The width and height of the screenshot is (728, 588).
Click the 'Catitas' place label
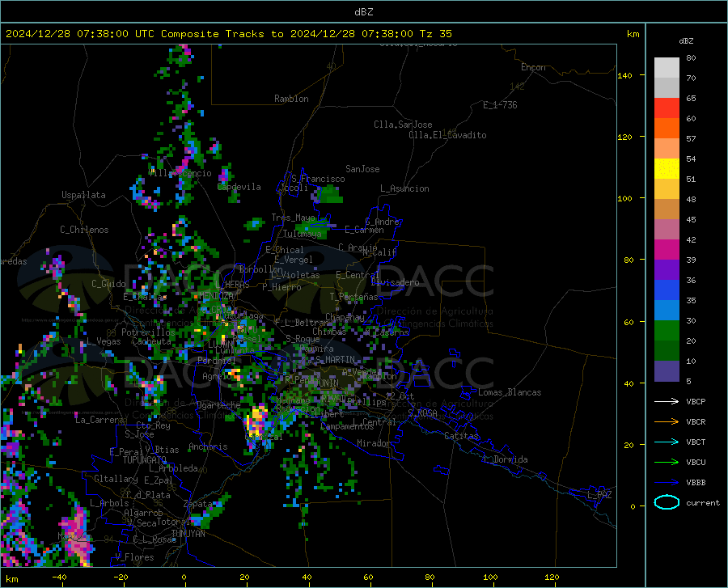tap(462, 436)
